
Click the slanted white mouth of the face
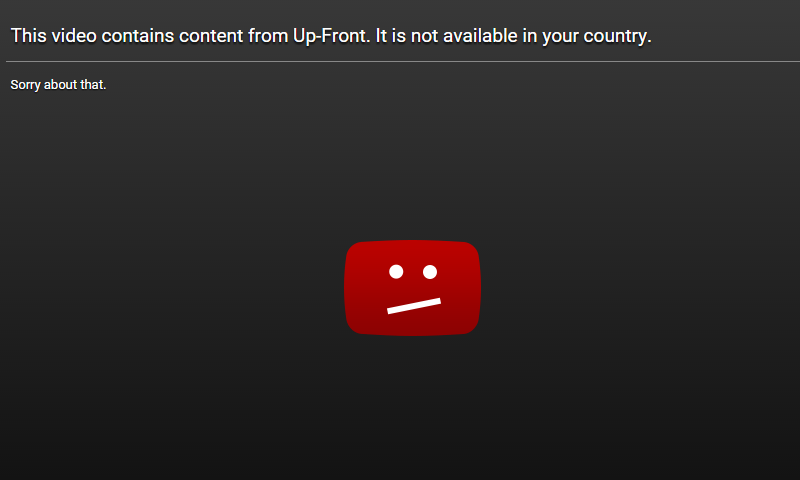(414, 306)
